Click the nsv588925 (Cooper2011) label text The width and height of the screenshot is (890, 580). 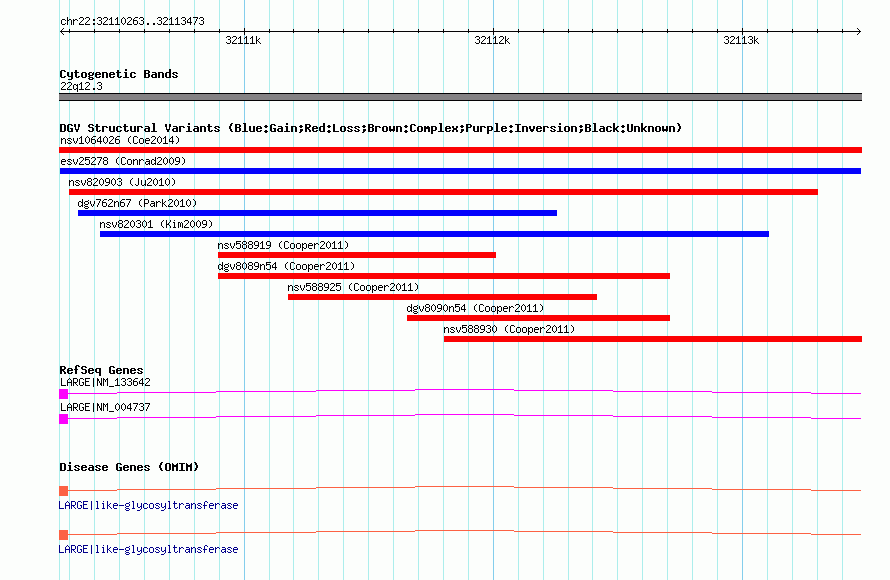353,287
